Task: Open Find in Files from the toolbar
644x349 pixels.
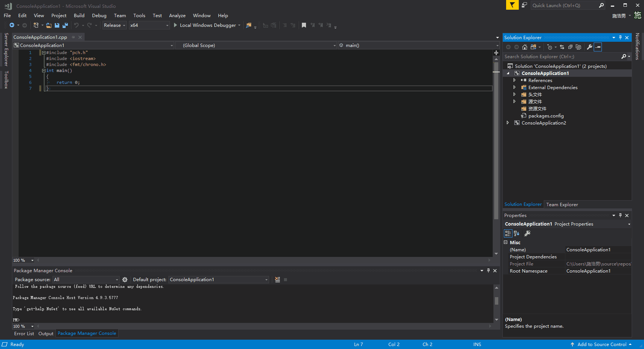Action: pos(249,25)
